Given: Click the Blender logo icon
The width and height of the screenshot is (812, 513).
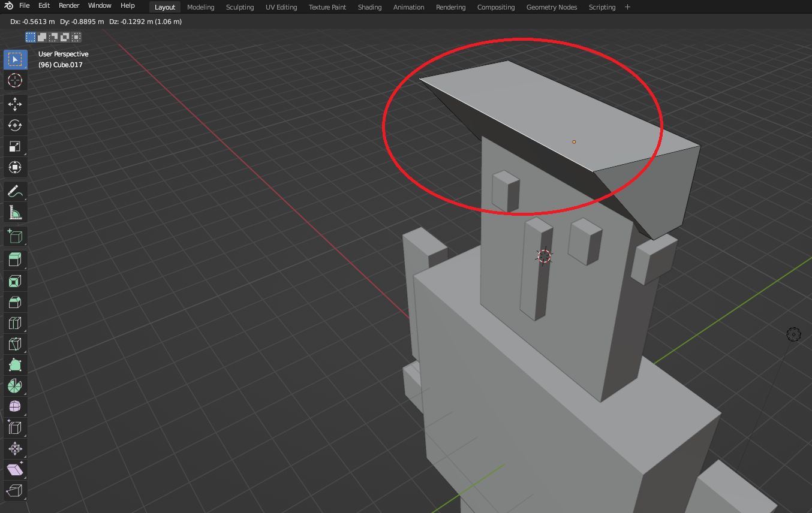Looking at the screenshot, I should pyautogui.click(x=9, y=6).
